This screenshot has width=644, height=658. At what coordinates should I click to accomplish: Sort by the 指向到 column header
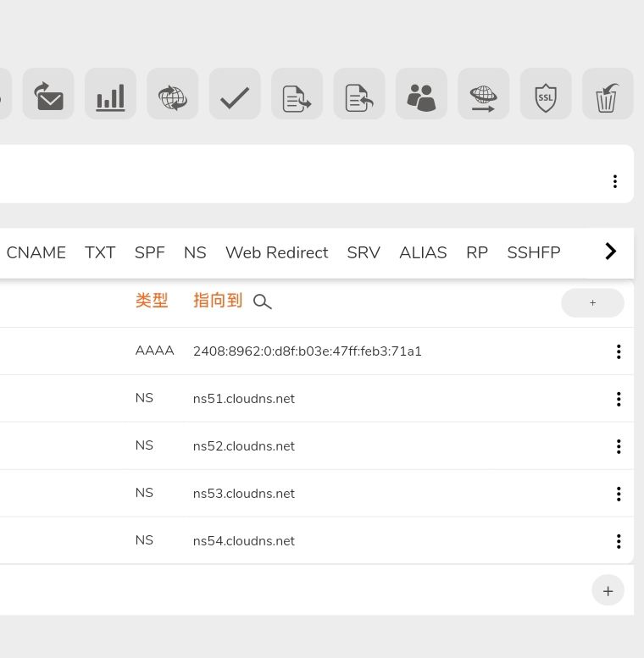218,301
